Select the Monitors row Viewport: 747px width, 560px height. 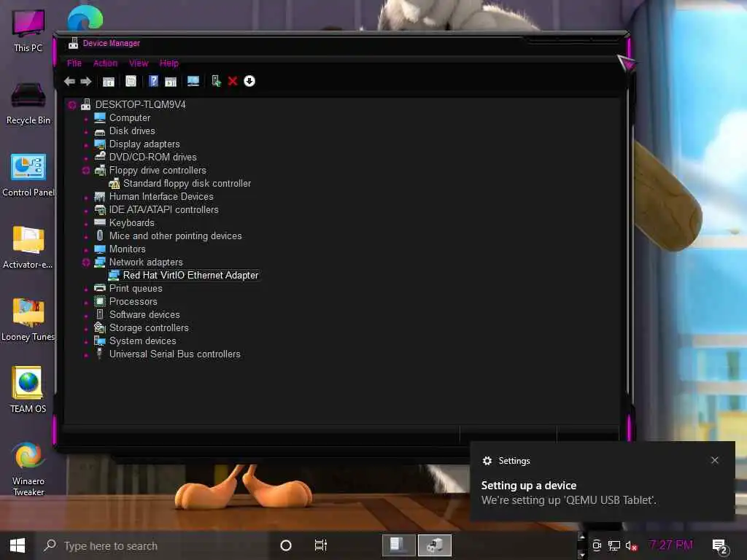coord(127,249)
